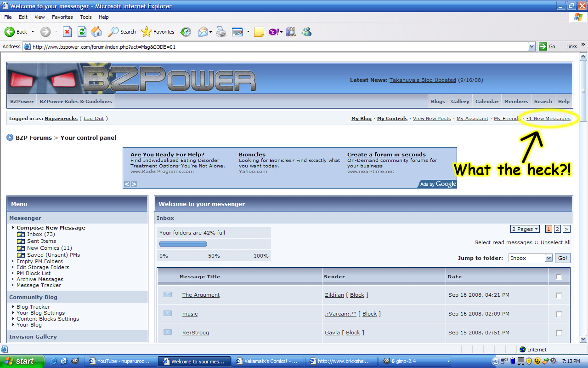Click the -1 New Messages link
The image size is (588, 368).
tap(548, 119)
